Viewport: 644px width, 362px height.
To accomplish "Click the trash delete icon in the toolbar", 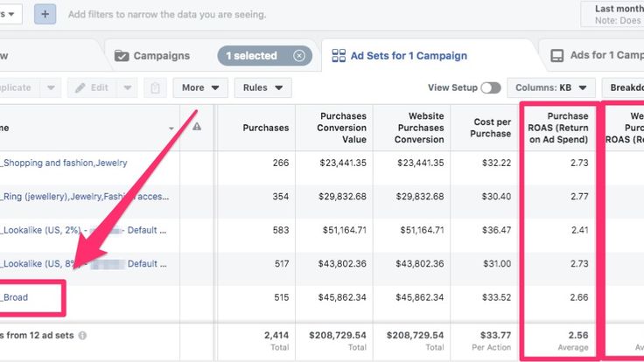I will pos(155,87).
